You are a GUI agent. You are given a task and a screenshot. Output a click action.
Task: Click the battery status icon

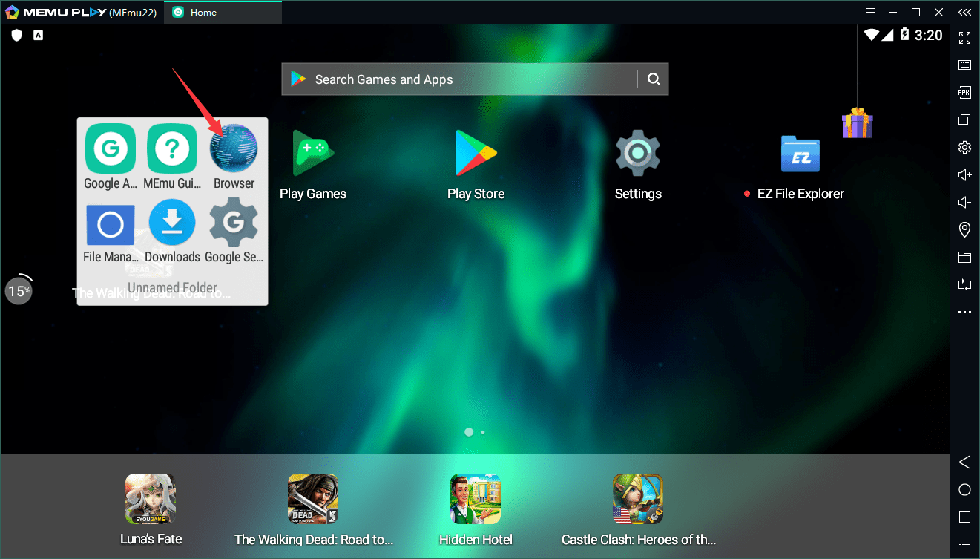[905, 34]
